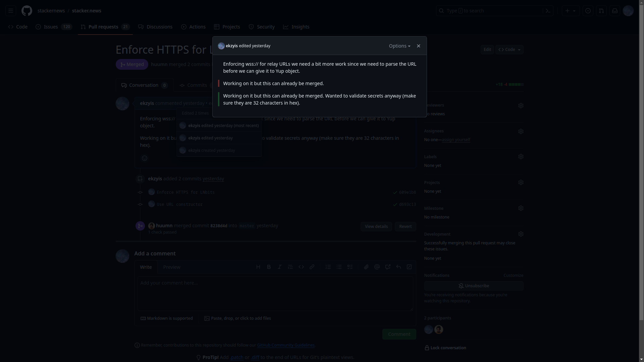Open the hamburger navigation menu
644x362 pixels.
click(11, 11)
